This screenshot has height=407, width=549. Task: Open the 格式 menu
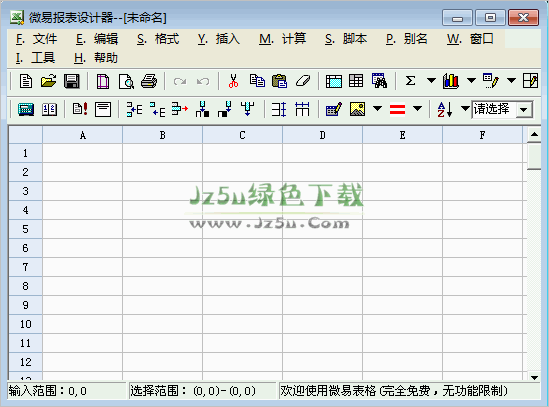(158, 39)
